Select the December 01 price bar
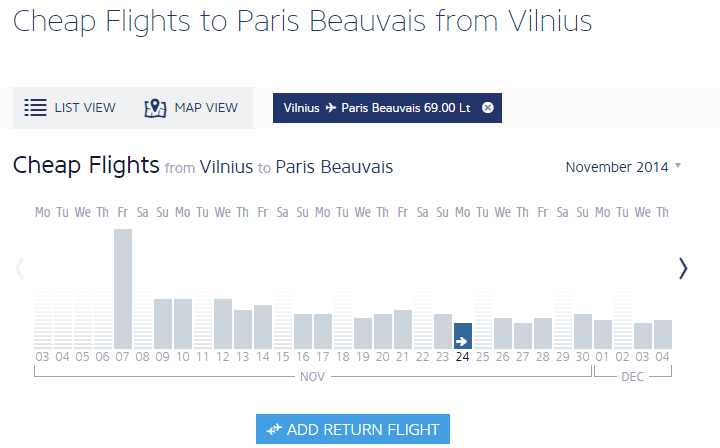720x448 pixels. click(603, 334)
